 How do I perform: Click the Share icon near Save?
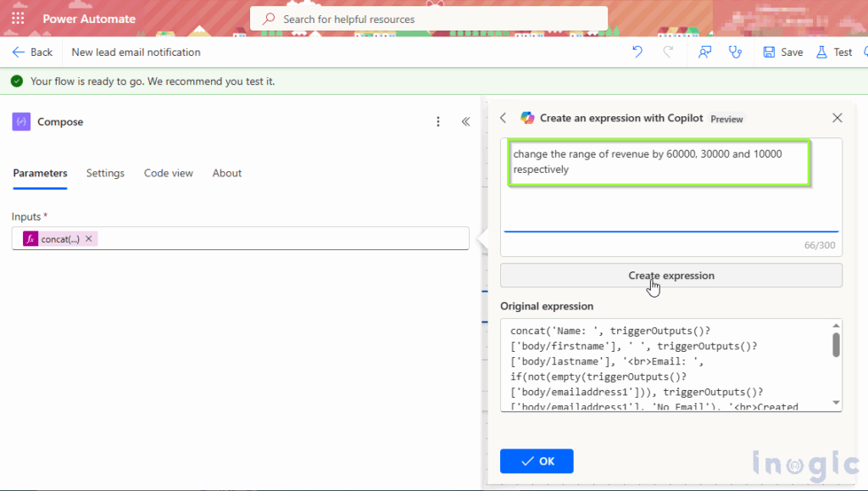pyautogui.click(x=704, y=52)
